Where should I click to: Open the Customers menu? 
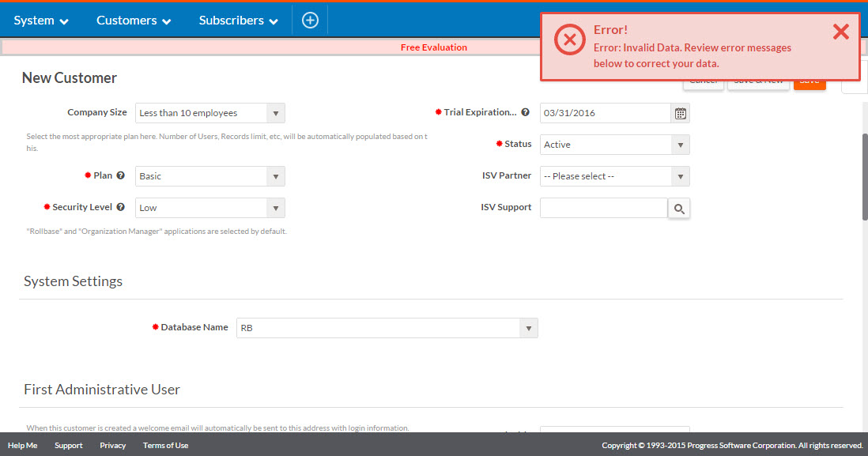pos(134,21)
